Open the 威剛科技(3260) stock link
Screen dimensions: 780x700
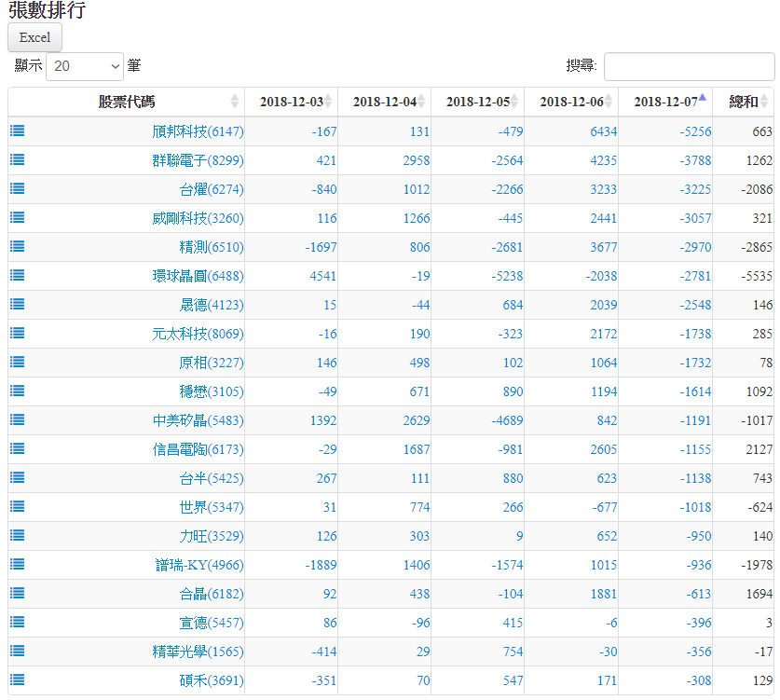[198, 218]
